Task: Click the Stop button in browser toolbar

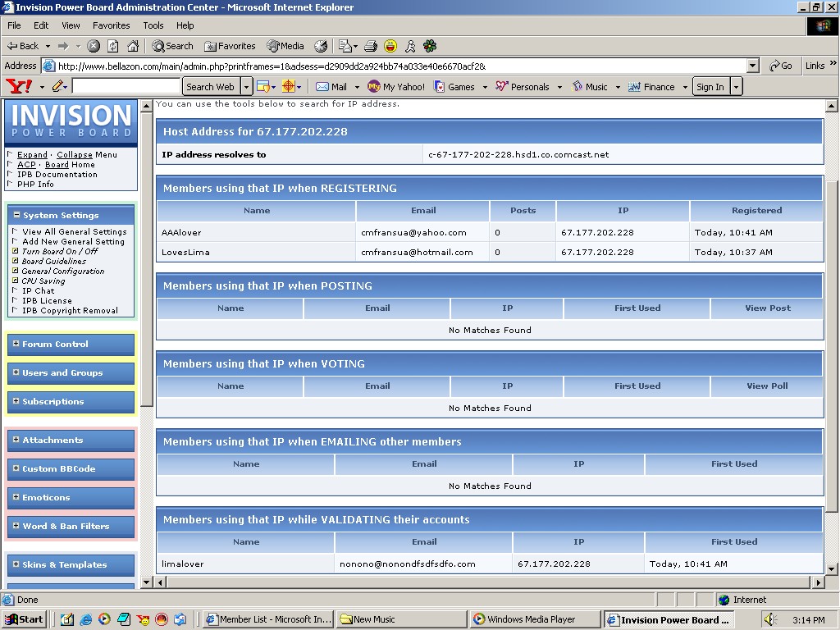Action: (x=94, y=46)
